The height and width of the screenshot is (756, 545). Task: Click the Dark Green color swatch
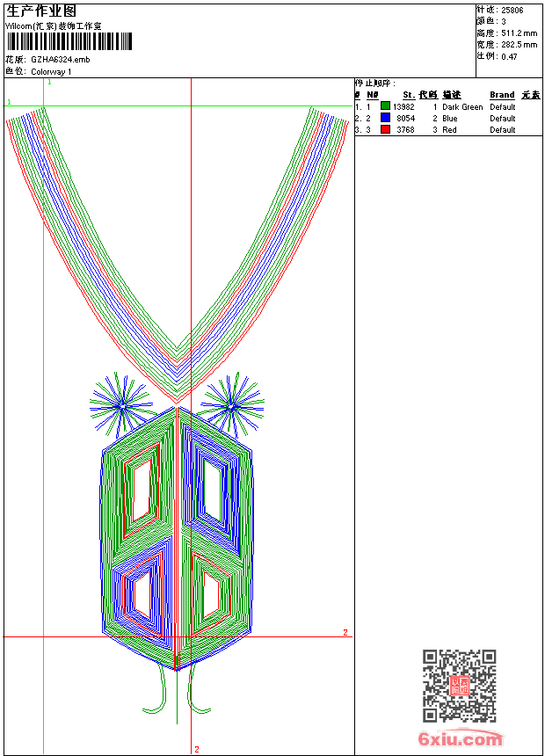[385, 106]
